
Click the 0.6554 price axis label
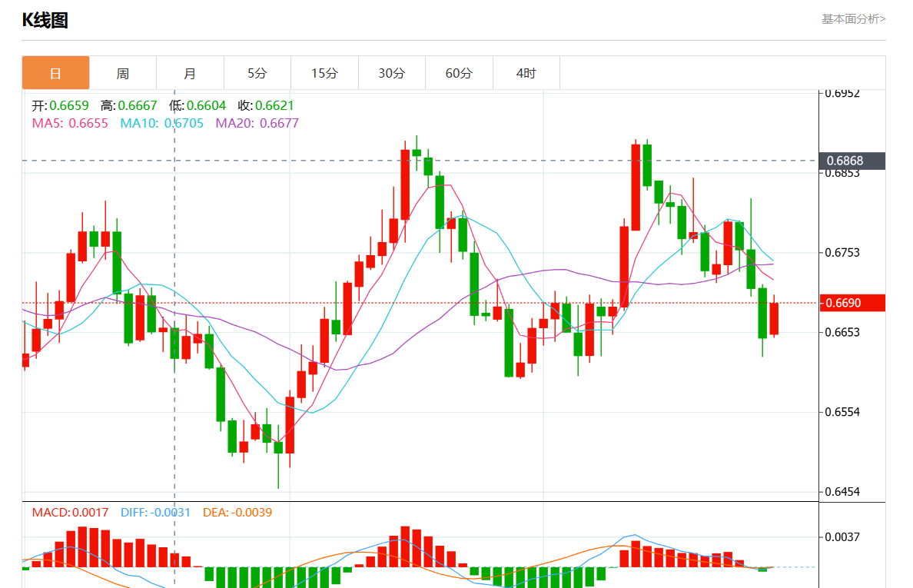pos(842,412)
